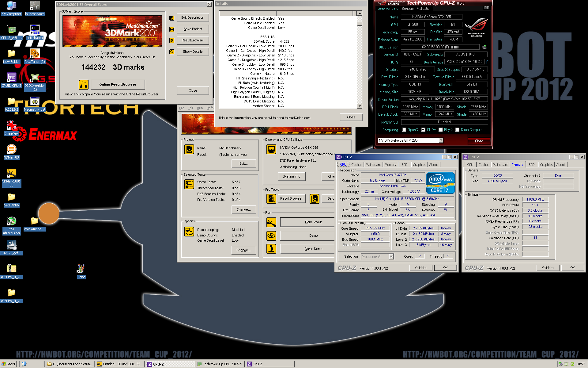The height and width of the screenshot is (368, 588).
Task: Click Validate in left CPU-Z window
Action: [x=420, y=268]
